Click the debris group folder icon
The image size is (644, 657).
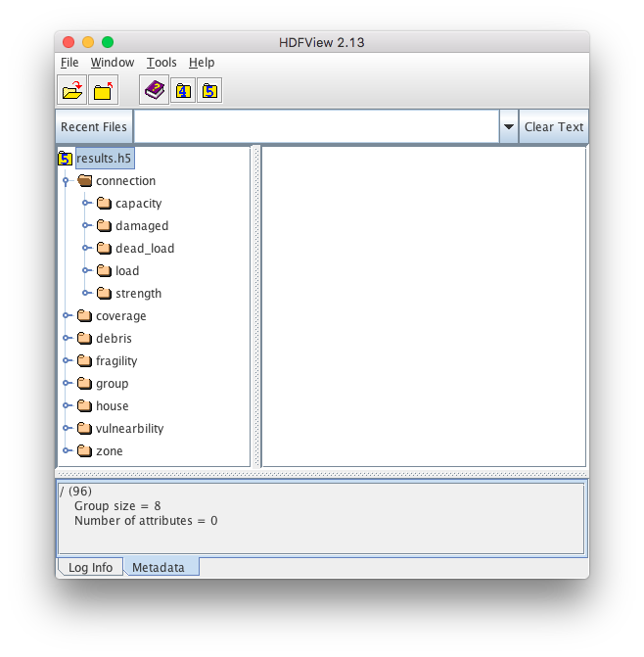pyautogui.click(x=84, y=338)
